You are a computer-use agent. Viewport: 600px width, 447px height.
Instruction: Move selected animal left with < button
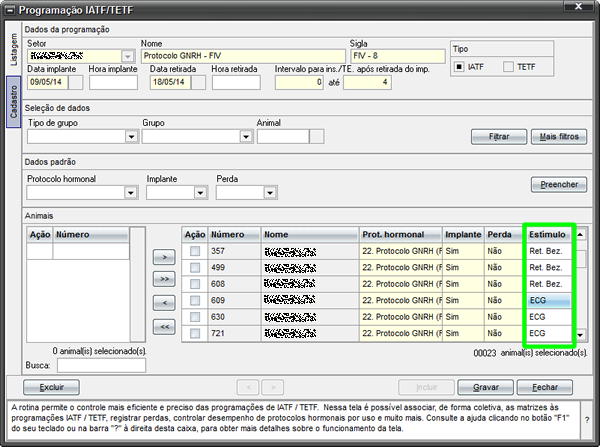click(164, 303)
